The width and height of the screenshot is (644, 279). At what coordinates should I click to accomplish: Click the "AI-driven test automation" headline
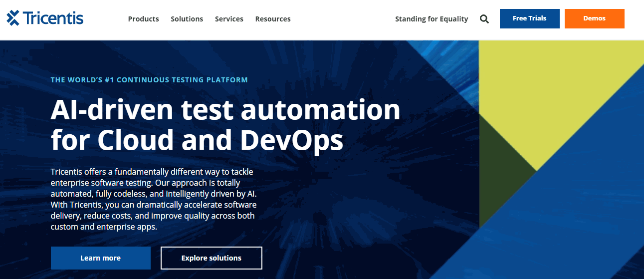tap(225, 125)
